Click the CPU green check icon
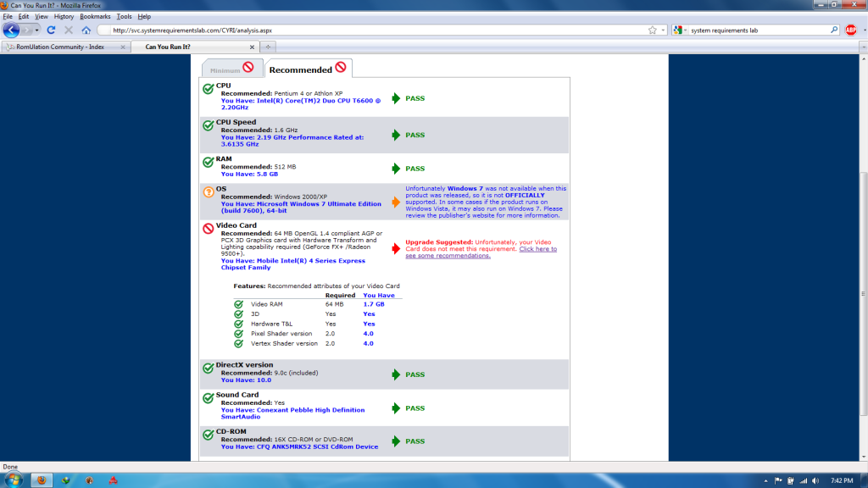 pyautogui.click(x=209, y=88)
